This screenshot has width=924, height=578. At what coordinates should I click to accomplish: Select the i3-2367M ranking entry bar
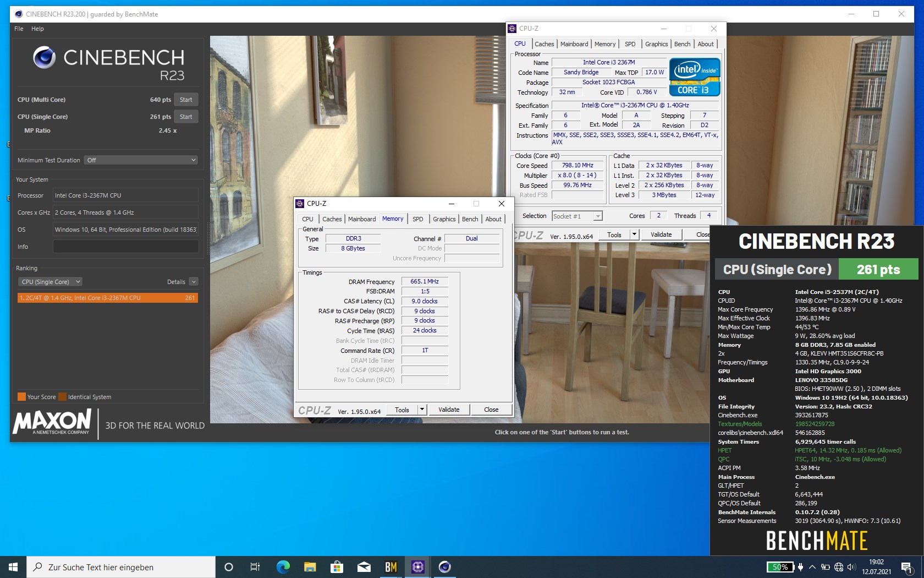[108, 298]
